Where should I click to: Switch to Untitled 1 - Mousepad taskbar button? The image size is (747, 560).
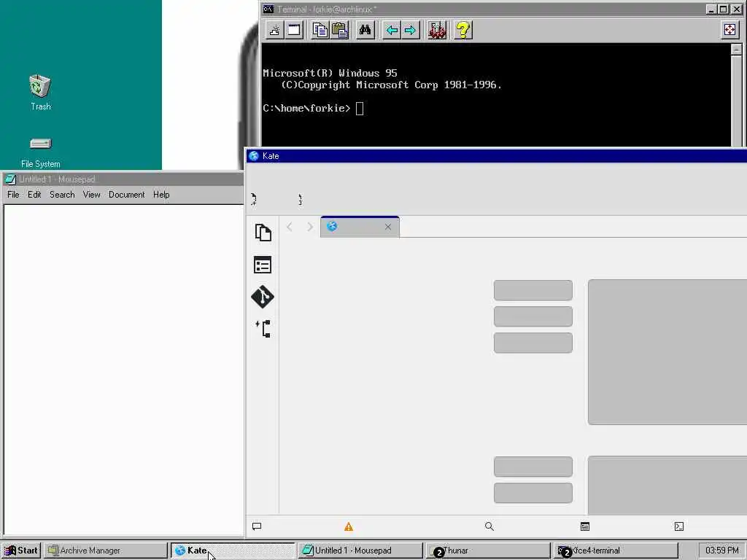point(360,551)
